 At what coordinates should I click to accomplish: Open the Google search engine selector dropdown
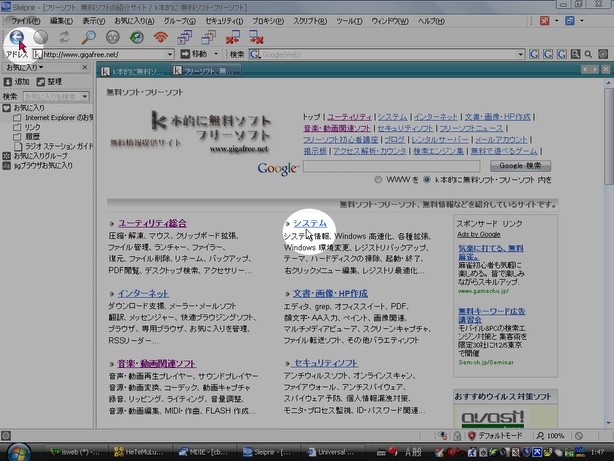tap(255, 54)
